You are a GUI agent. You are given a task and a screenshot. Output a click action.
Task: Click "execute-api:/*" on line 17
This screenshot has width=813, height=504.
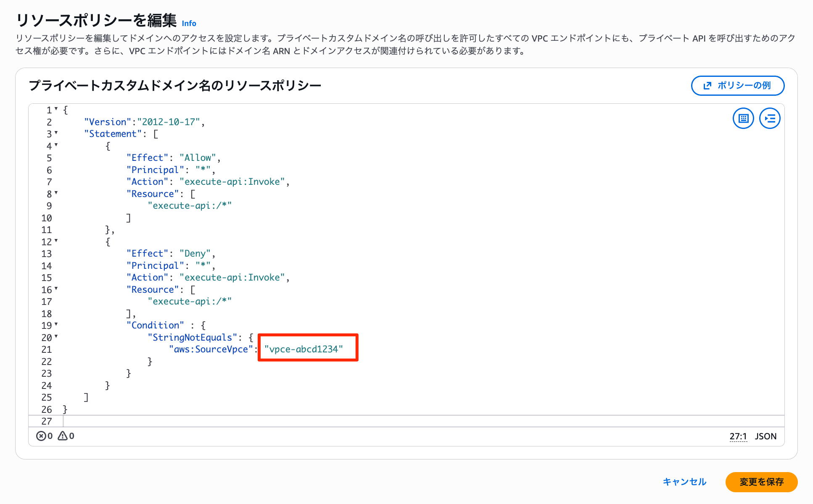[190, 301]
